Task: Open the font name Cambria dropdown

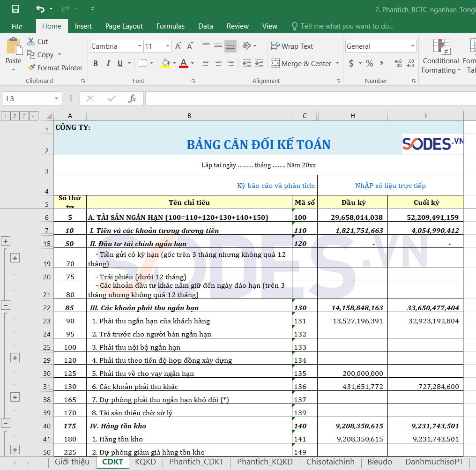Action: (x=140, y=46)
